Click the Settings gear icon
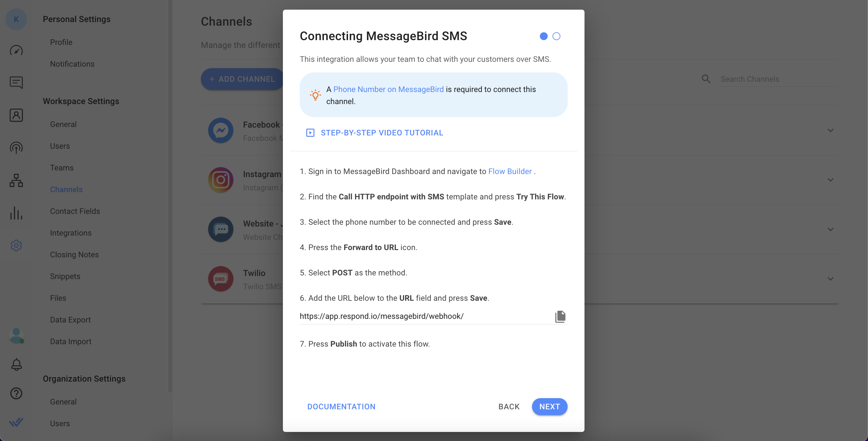The image size is (868, 441). pyautogui.click(x=16, y=245)
